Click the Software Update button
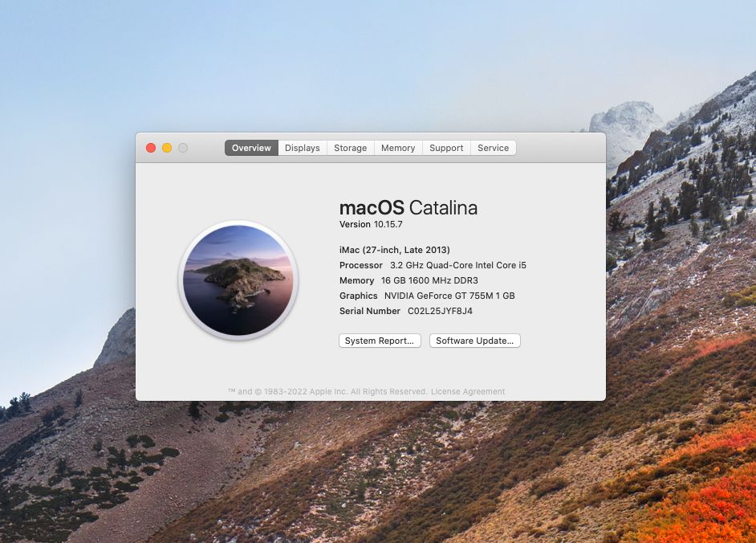The width and height of the screenshot is (756, 543). (474, 340)
